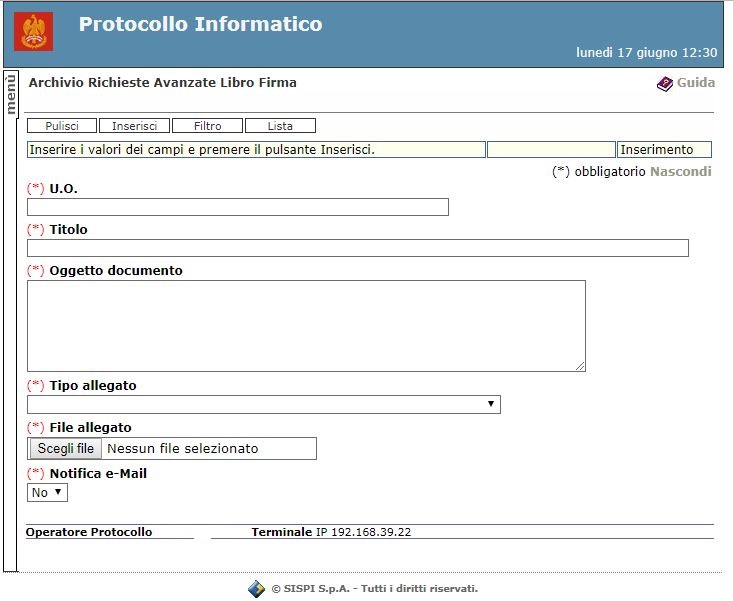The width and height of the screenshot is (733, 601).
Task: Click the Nascondi link
Action: click(x=681, y=172)
